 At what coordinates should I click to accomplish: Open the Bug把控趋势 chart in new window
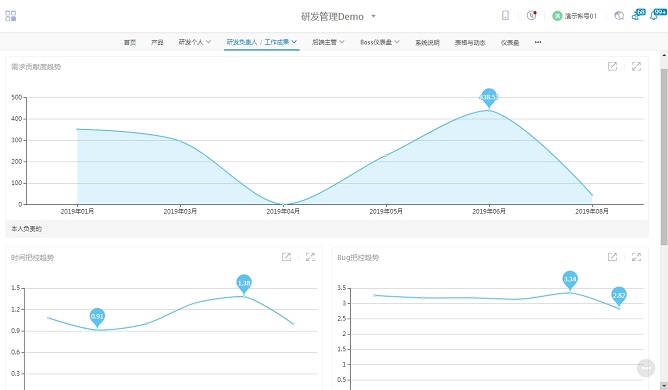612,257
